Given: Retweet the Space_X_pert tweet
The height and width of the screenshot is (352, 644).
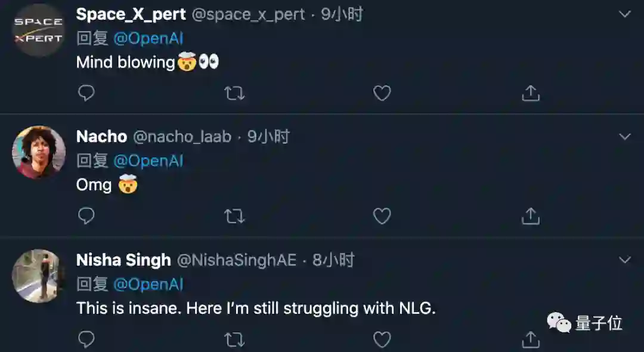Looking at the screenshot, I should pos(234,93).
